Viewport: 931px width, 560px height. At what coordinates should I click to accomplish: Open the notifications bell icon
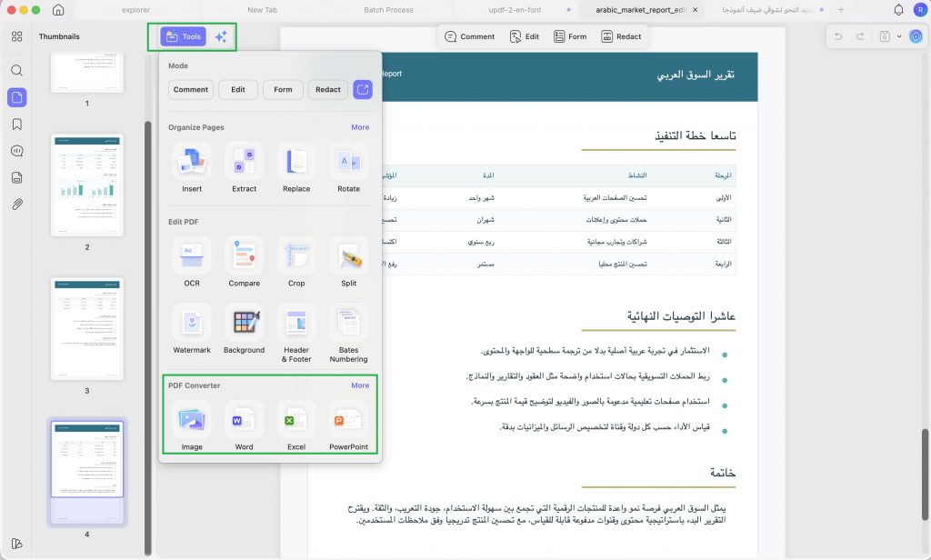point(898,10)
